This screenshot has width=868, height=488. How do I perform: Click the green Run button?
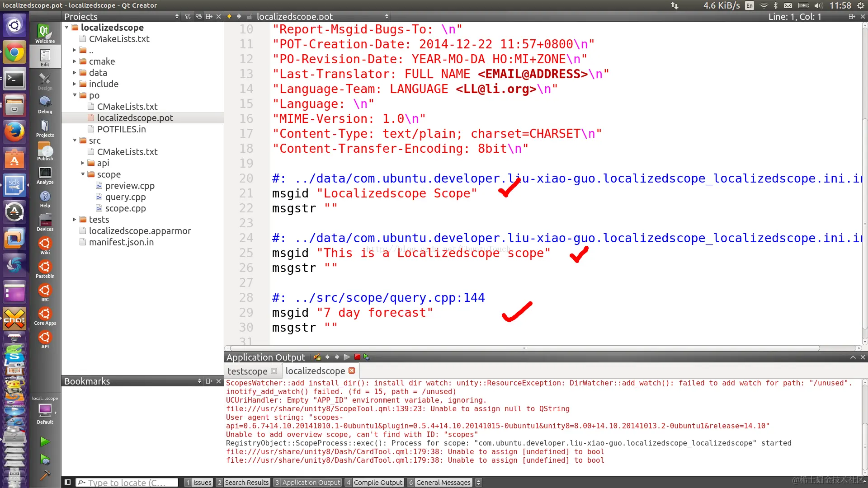pyautogui.click(x=45, y=441)
